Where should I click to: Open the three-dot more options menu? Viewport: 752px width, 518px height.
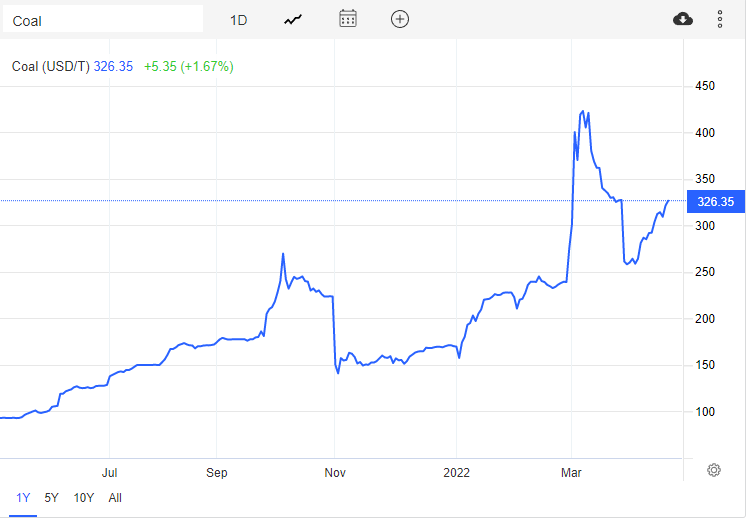[x=720, y=19]
